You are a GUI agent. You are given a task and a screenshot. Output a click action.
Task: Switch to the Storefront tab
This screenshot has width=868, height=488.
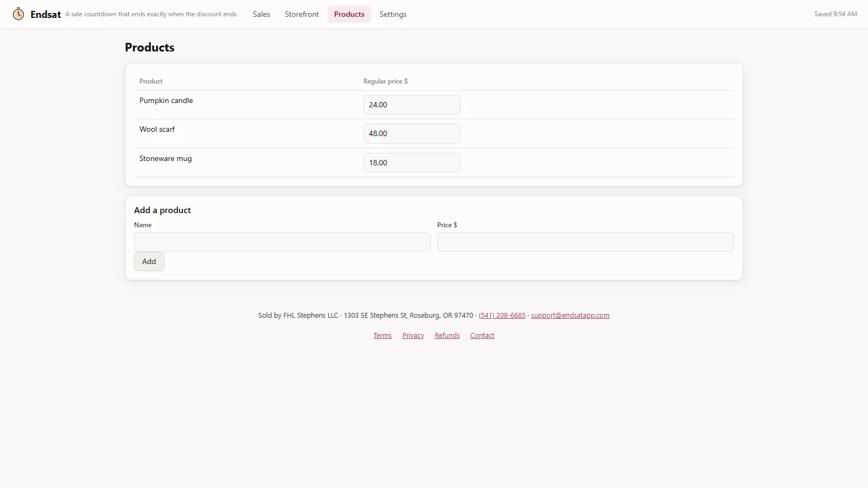[302, 14]
